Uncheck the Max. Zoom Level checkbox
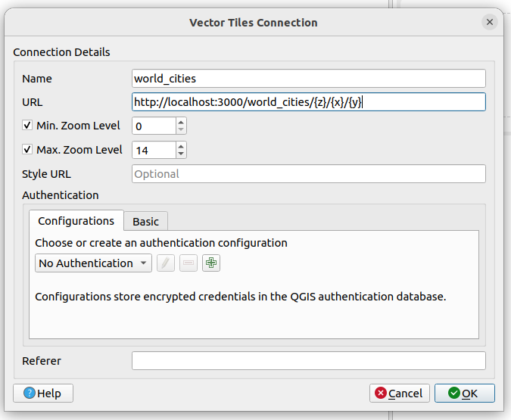 coord(28,150)
